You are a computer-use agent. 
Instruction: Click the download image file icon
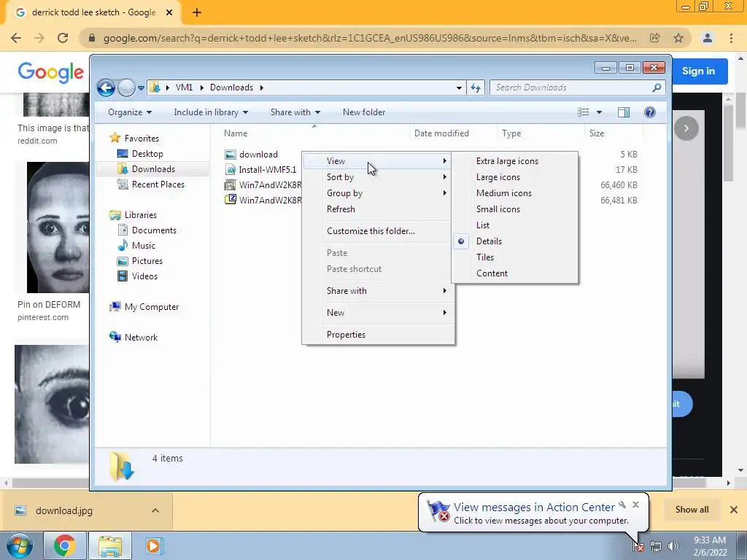[x=231, y=155]
